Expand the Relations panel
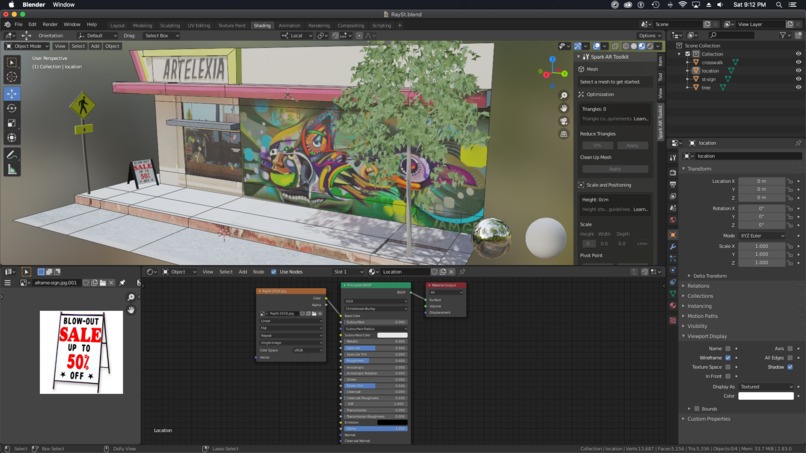The height and width of the screenshot is (453, 806). click(698, 286)
